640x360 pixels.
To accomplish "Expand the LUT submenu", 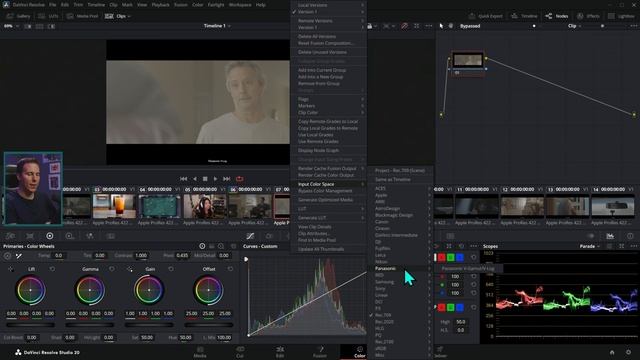I will (x=330, y=209).
